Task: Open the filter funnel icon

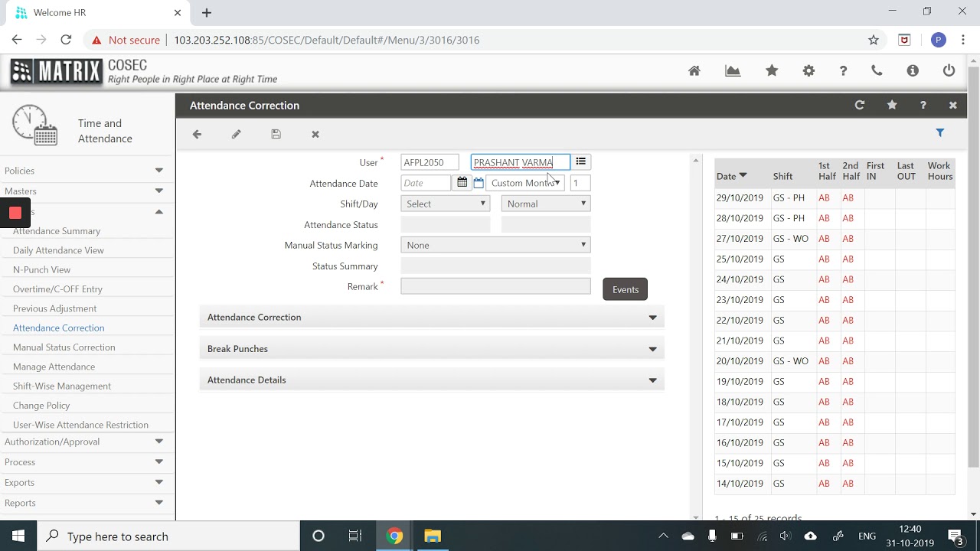Action: (x=940, y=132)
